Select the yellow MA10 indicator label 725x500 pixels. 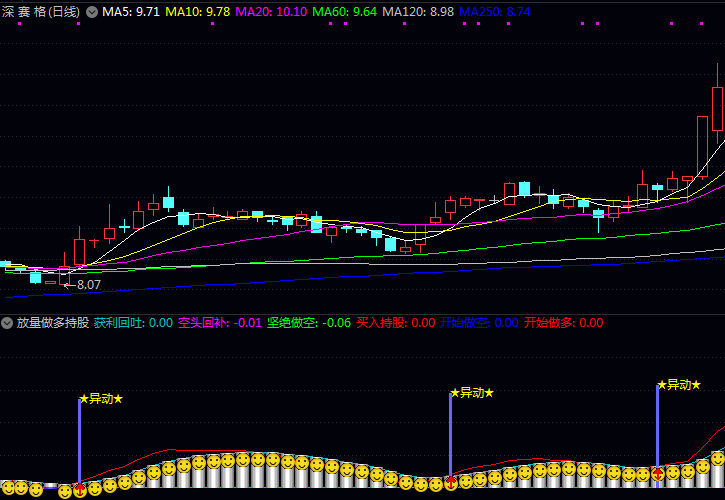[197, 12]
